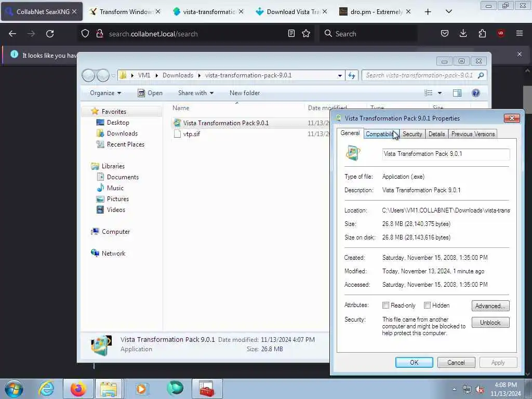
Task: Select the vtp.sif file
Action: (x=191, y=134)
